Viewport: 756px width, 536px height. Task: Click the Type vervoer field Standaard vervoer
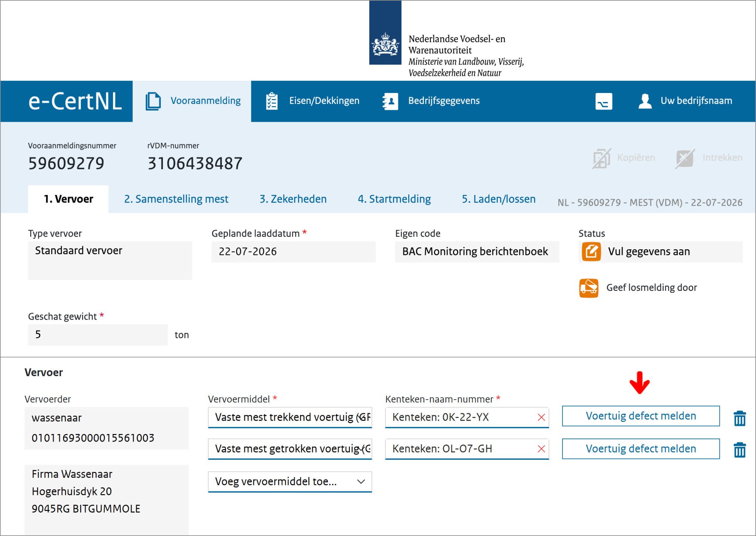(110, 260)
